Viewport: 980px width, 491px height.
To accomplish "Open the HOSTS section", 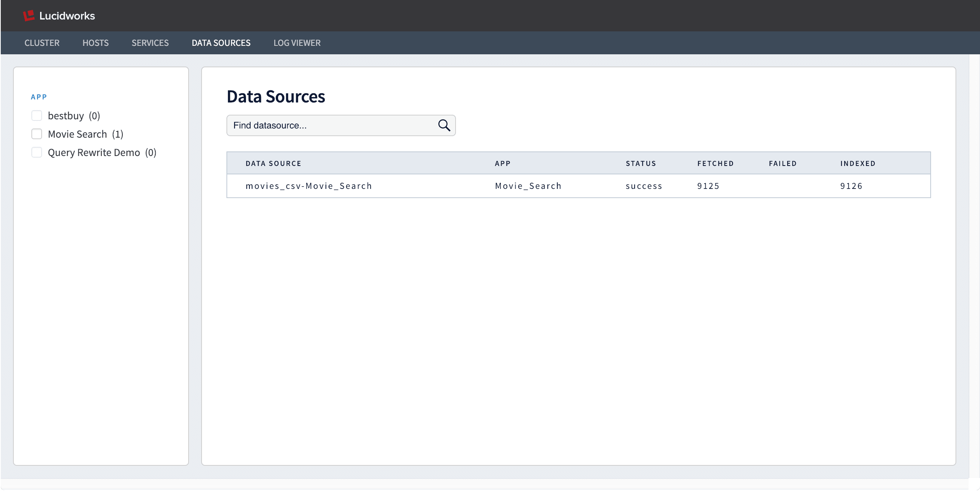I will coord(95,43).
